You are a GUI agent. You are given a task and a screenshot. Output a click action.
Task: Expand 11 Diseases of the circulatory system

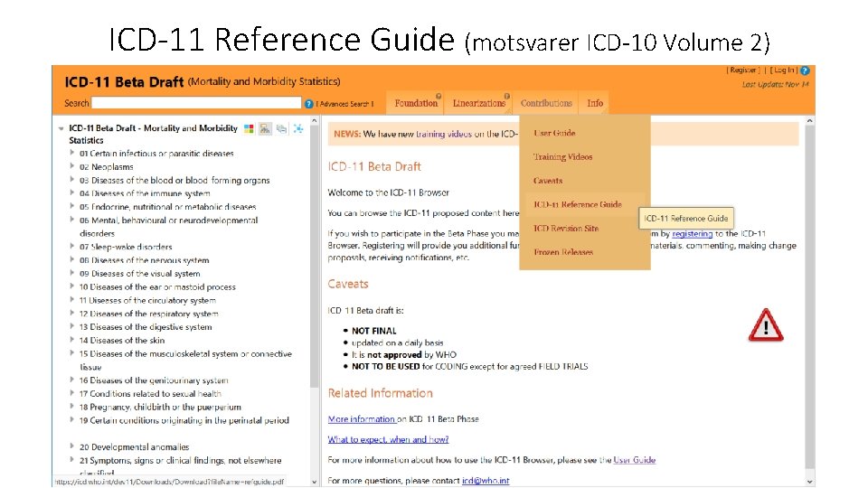coord(72,299)
